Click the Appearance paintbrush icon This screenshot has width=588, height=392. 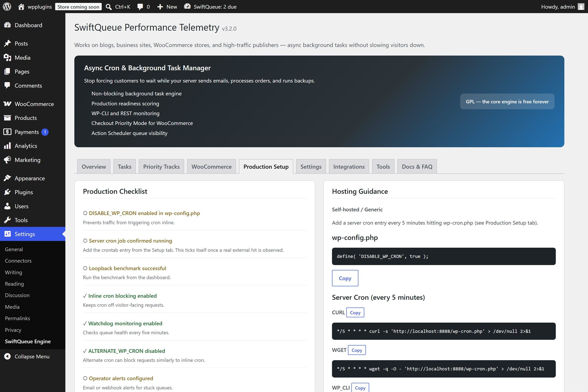point(7,178)
